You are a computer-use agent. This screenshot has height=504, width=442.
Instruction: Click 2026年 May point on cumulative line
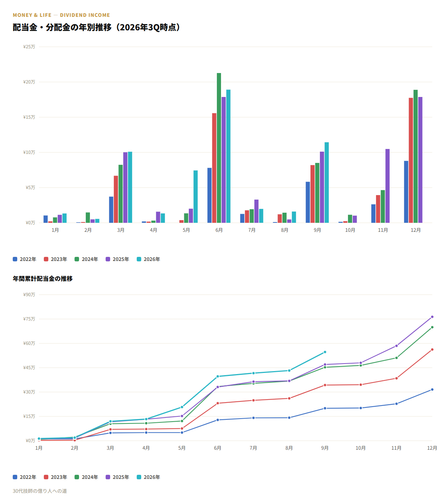(x=182, y=407)
